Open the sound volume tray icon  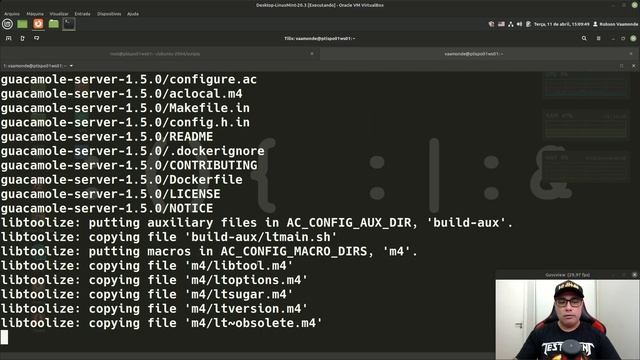pyautogui.click(x=519, y=24)
